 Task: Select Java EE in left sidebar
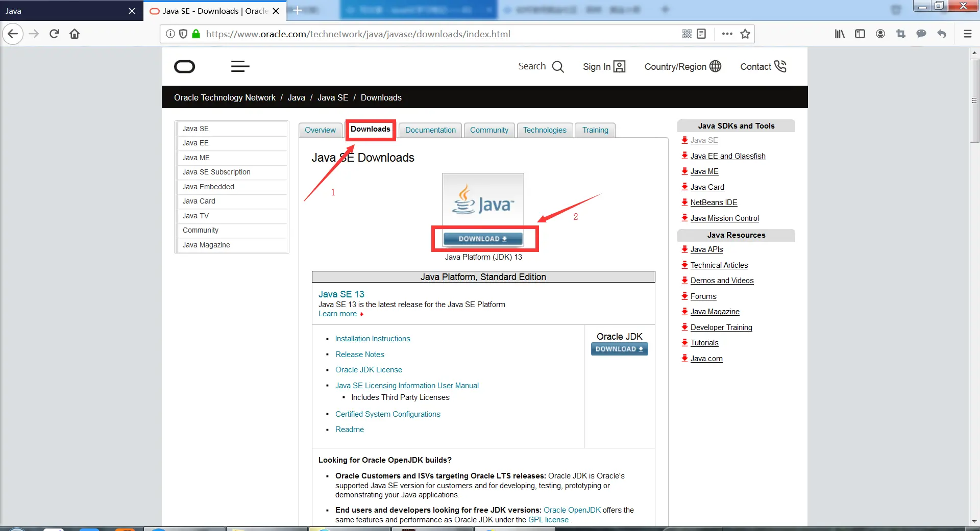coord(232,143)
